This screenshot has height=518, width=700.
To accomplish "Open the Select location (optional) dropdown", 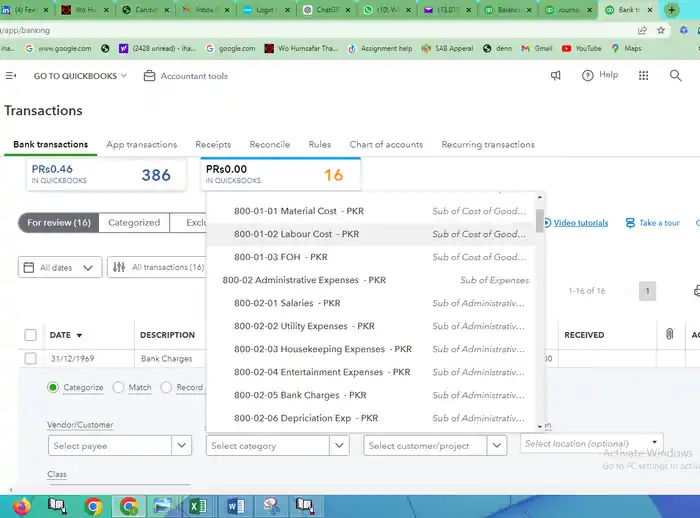I will (x=592, y=443).
